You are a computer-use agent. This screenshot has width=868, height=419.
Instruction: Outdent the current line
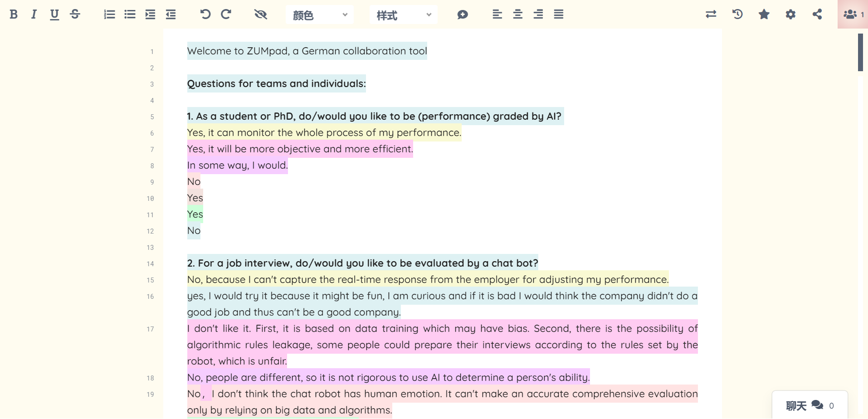click(171, 15)
